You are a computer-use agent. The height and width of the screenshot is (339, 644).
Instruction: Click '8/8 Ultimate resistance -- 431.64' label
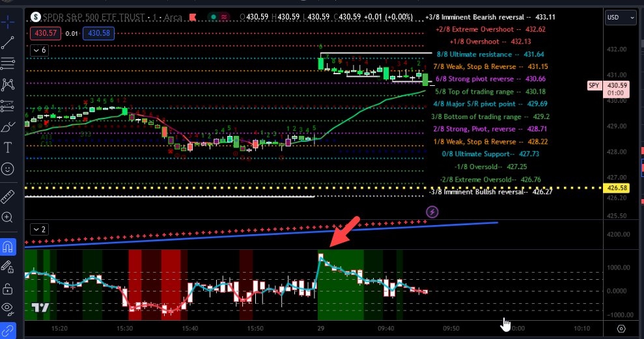tap(490, 54)
